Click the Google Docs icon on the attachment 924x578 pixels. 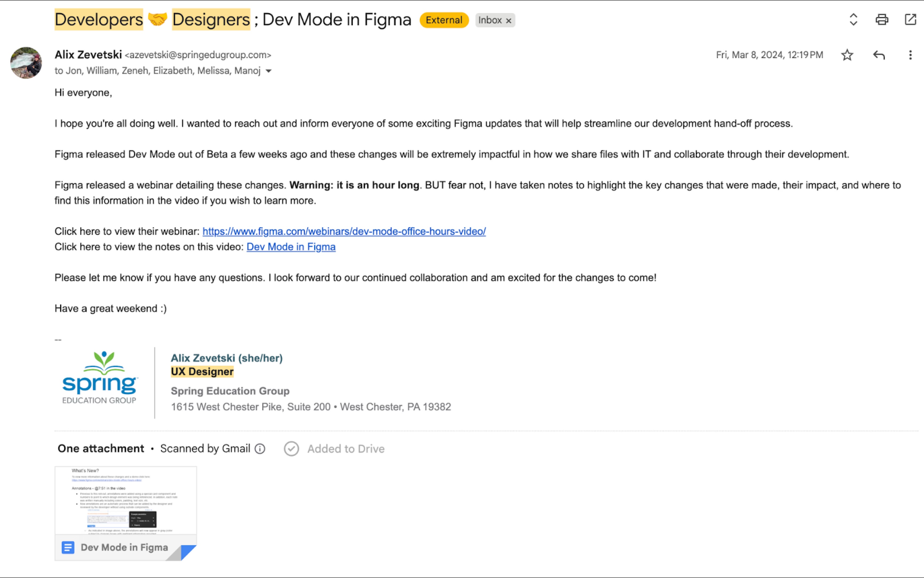point(68,547)
